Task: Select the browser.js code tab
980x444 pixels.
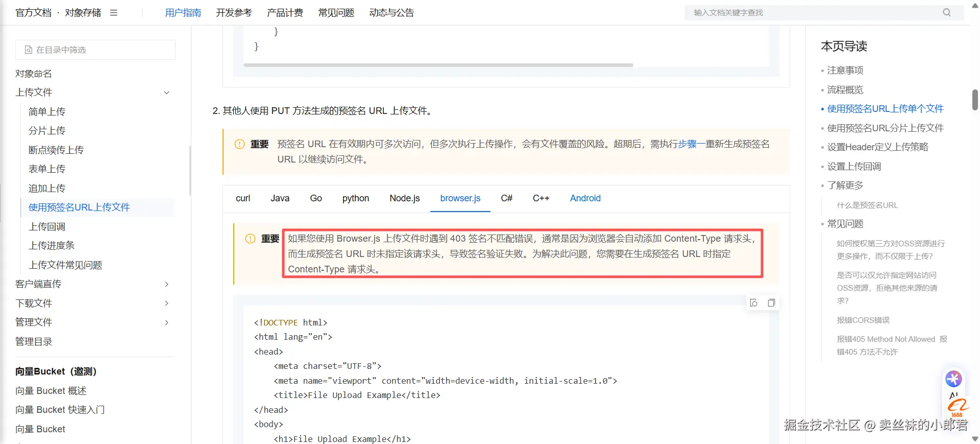Action: point(460,198)
